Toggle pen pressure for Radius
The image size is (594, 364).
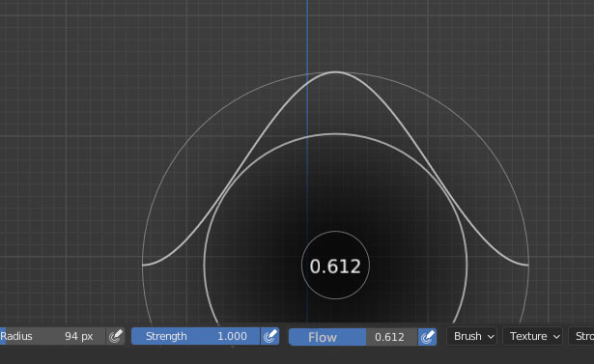(x=115, y=336)
